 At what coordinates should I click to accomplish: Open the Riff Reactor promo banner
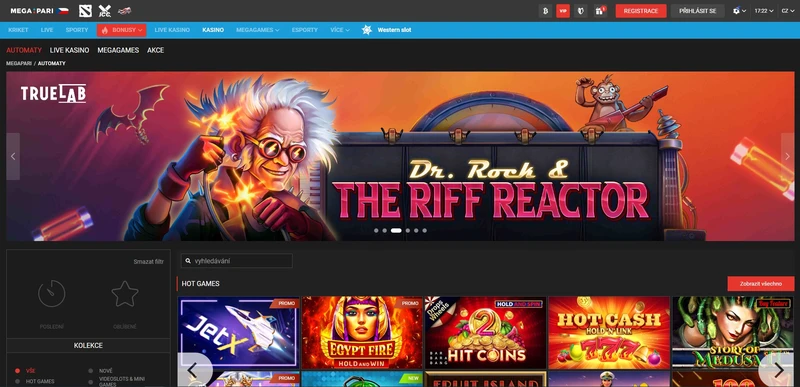click(400, 156)
